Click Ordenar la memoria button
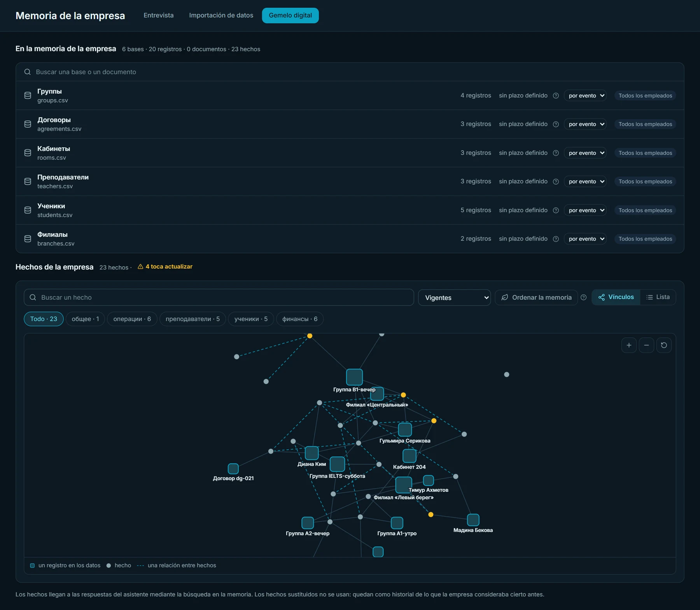Viewport: 700px width, 610px height. coord(536,297)
